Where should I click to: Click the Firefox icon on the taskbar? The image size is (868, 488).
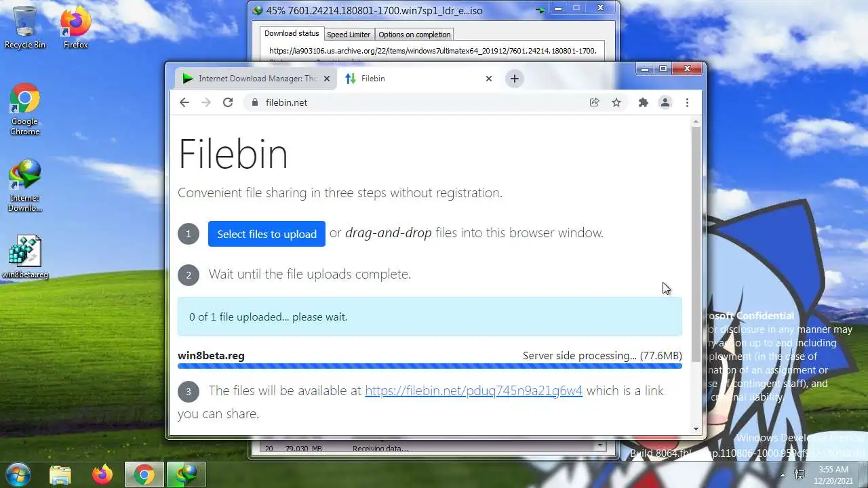[102, 474]
